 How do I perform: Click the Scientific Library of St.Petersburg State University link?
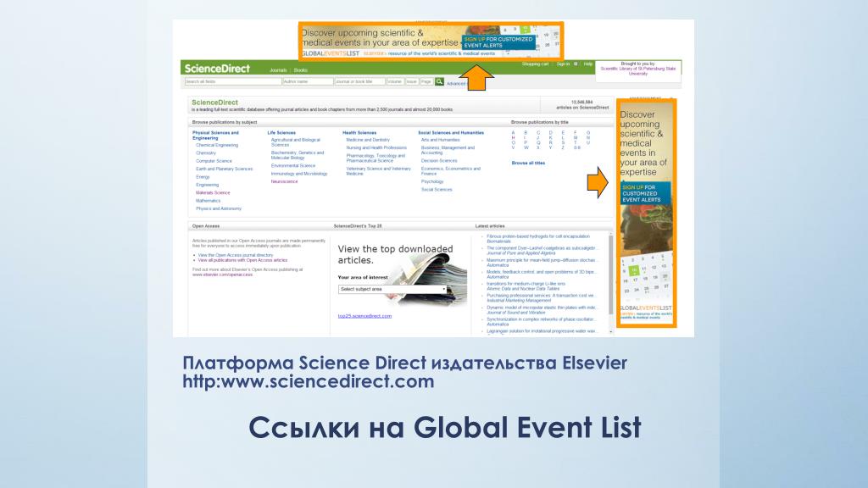coord(638,71)
